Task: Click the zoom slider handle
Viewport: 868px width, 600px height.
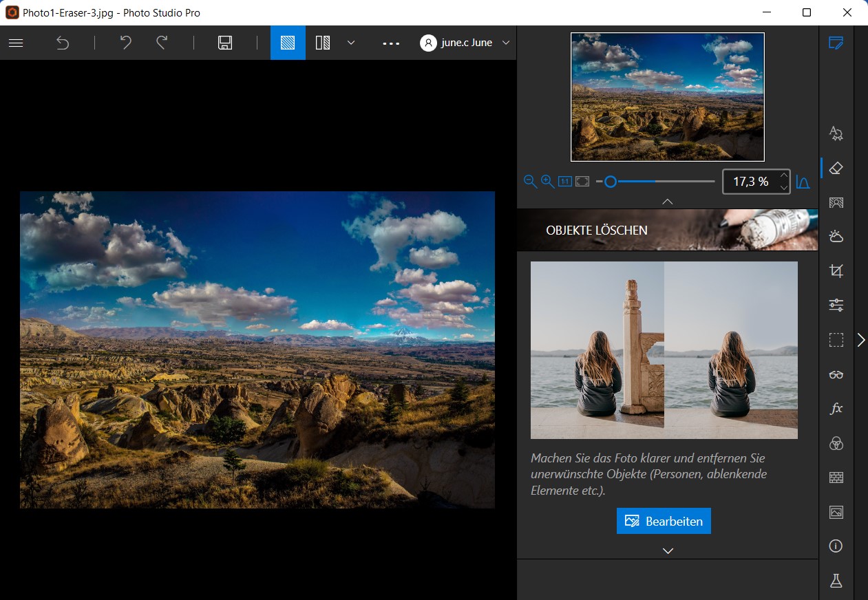Action: tap(610, 182)
